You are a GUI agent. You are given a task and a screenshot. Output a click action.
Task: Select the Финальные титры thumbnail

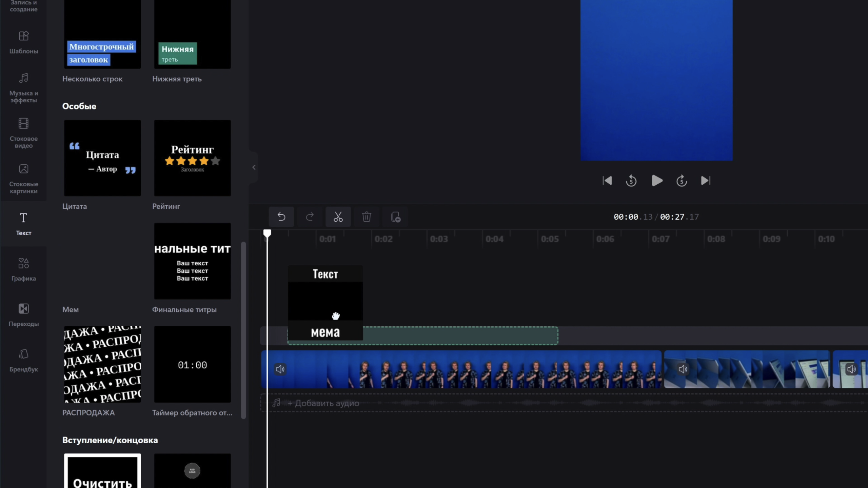pos(192,261)
